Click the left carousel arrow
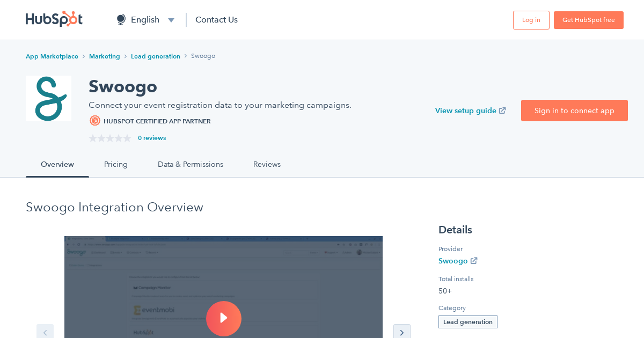644x338 pixels. (45, 332)
